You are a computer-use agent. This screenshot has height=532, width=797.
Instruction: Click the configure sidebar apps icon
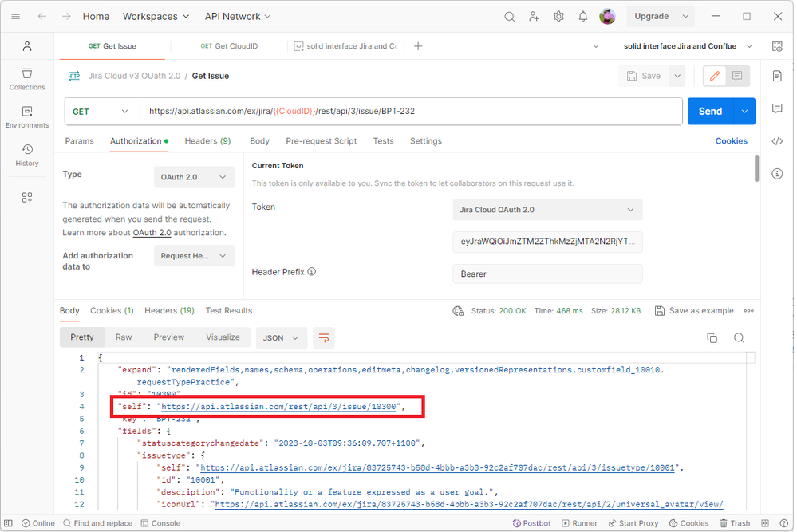coord(27,197)
